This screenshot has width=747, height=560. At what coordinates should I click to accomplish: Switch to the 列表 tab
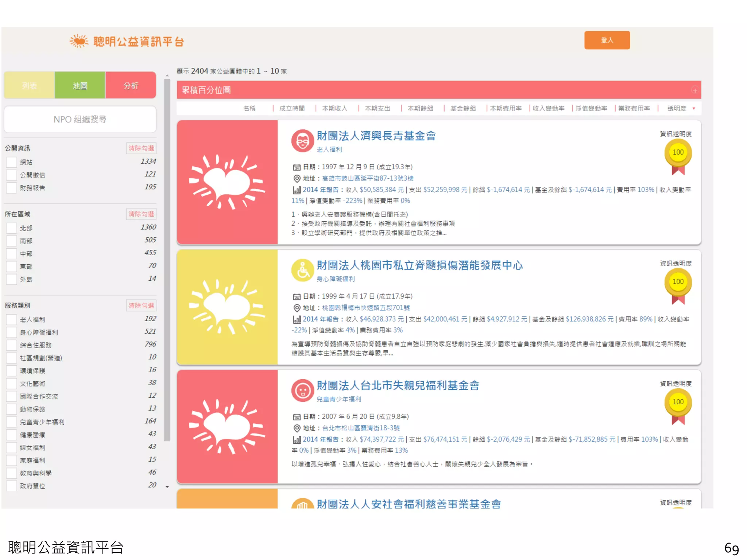29,85
